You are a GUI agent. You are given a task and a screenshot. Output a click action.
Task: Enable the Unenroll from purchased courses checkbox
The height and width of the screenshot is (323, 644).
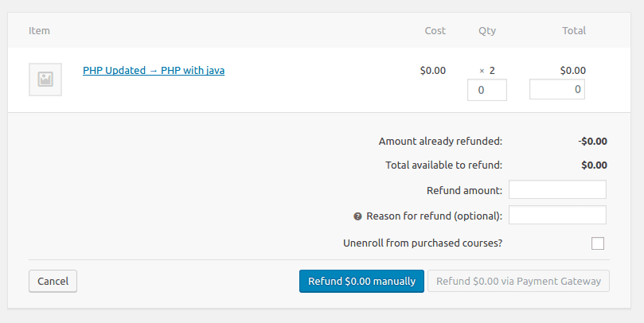[598, 243]
